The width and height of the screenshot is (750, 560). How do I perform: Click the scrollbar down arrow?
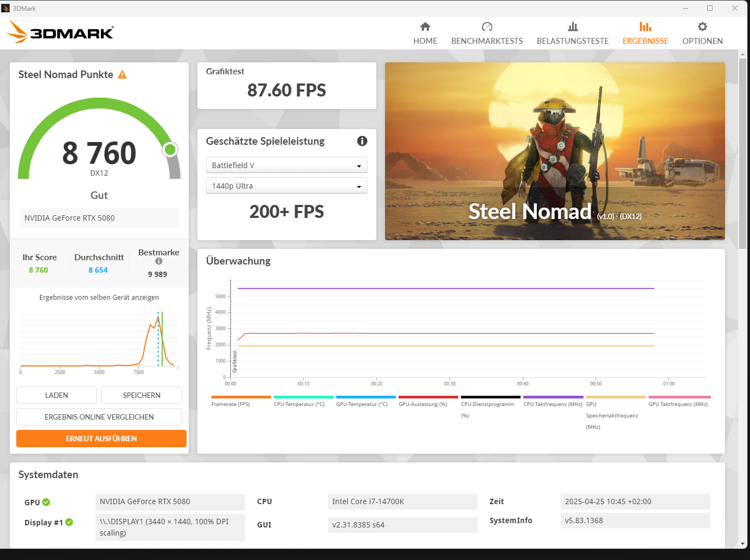tap(742, 544)
